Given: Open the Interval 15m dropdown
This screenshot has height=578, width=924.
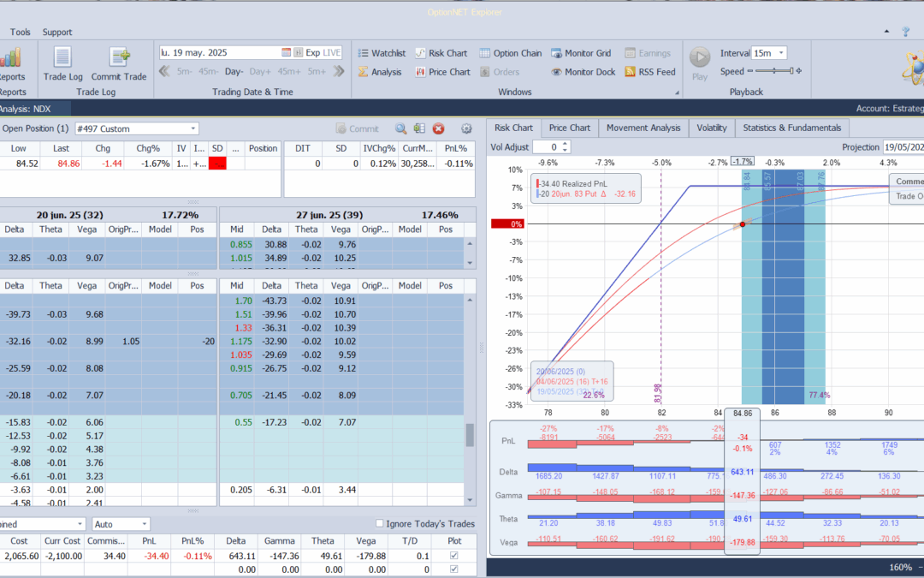Looking at the screenshot, I should [x=770, y=52].
